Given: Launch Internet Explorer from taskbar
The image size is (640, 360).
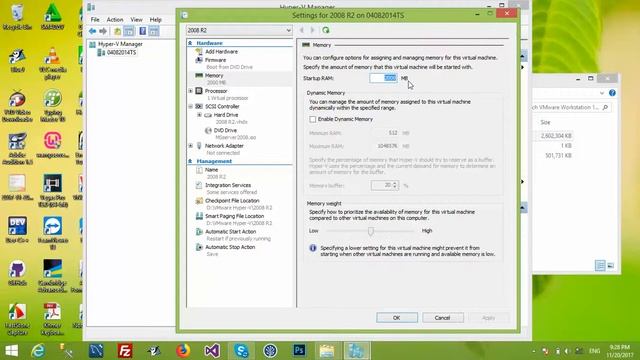Looking at the screenshot, I should (x=38, y=351).
